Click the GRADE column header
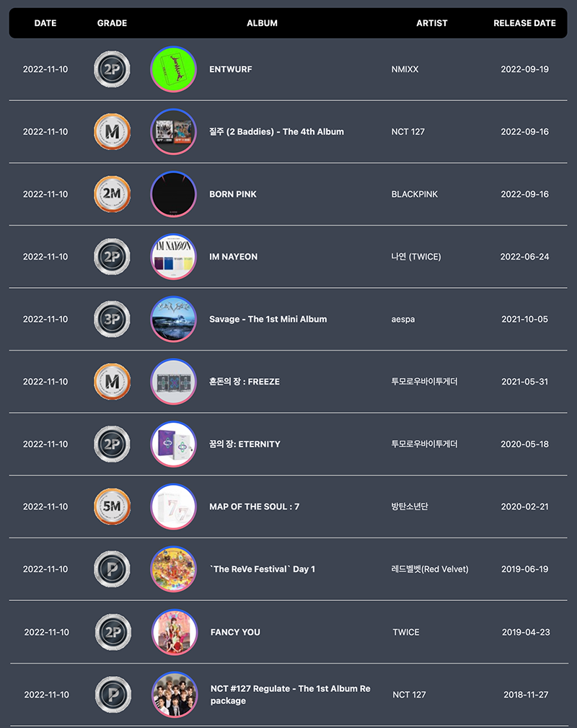This screenshot has width=577, height=728. pos(112,23)
